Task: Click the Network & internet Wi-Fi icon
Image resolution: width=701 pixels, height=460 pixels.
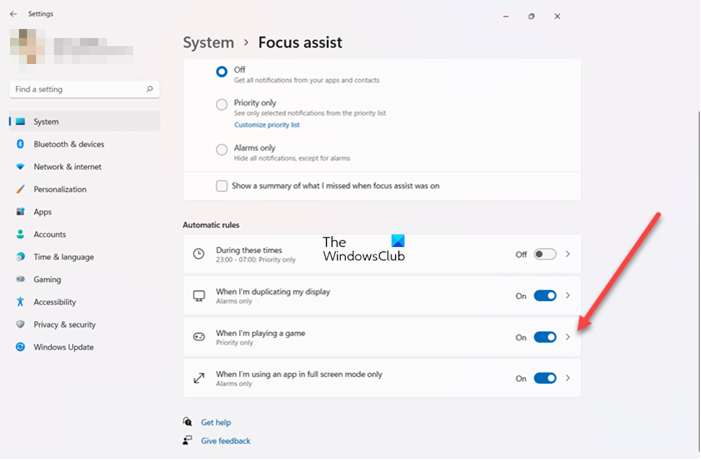Action: (20, 167)
